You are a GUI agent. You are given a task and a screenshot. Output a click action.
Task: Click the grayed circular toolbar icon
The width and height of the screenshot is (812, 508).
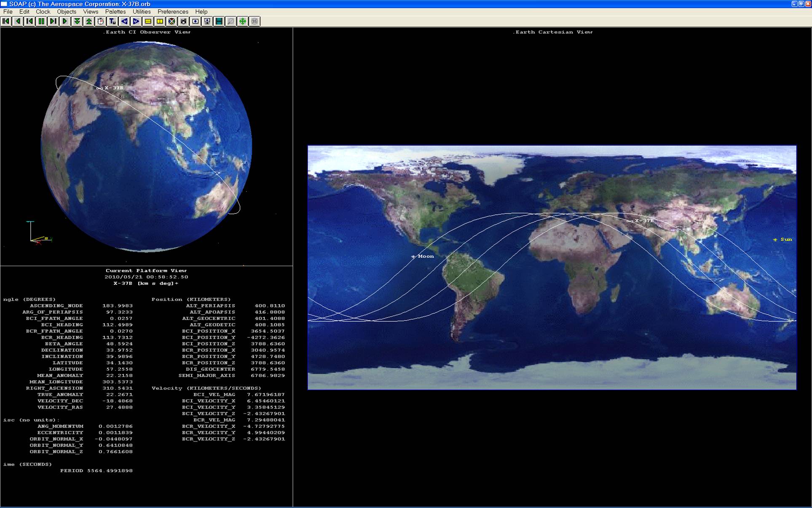(255, 21)
